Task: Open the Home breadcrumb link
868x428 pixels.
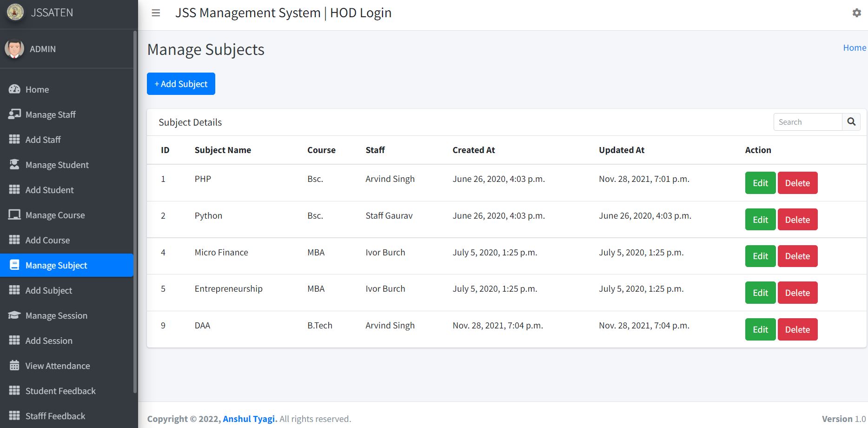Action: coord(855,47)
